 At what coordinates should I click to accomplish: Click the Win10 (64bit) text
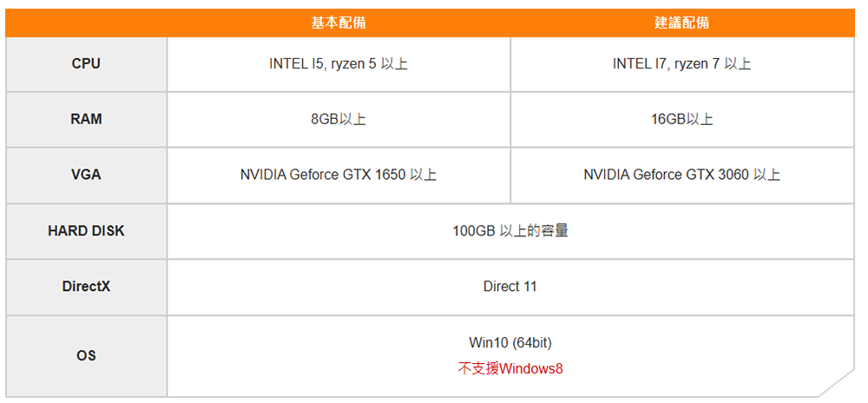pos(510,343)
